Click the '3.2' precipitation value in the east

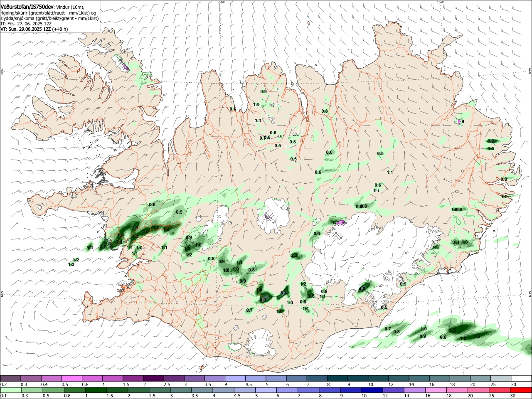tap(490, 142)
